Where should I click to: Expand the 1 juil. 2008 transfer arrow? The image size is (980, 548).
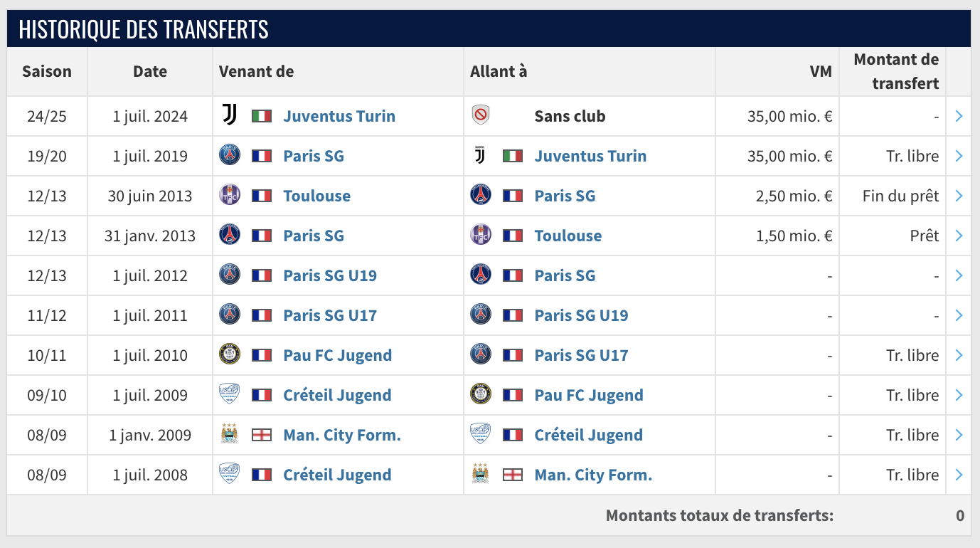point(959,475)
